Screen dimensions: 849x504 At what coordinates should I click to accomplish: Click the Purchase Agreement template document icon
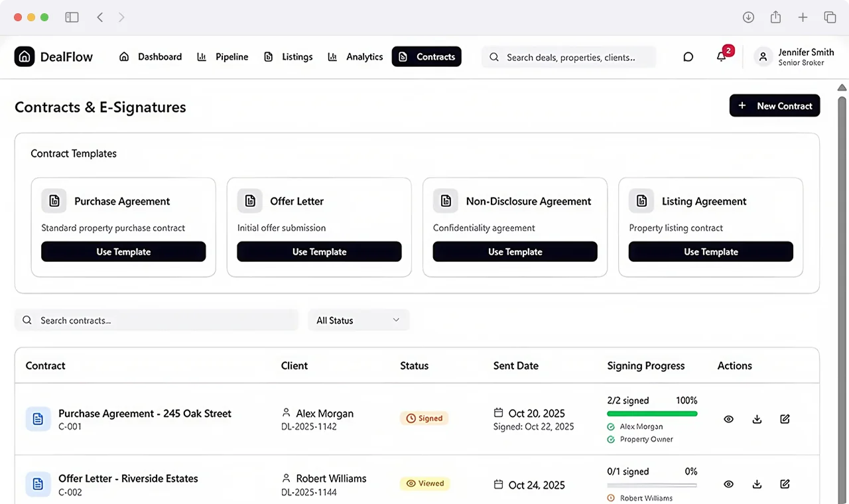coord(54,201)
